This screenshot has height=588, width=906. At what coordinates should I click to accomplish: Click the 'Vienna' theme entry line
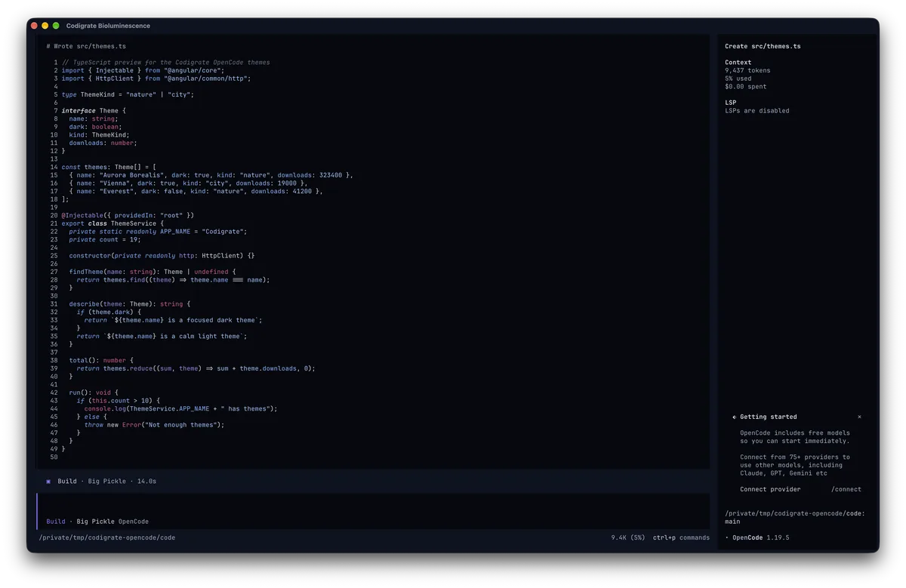(x=189, y=183)
